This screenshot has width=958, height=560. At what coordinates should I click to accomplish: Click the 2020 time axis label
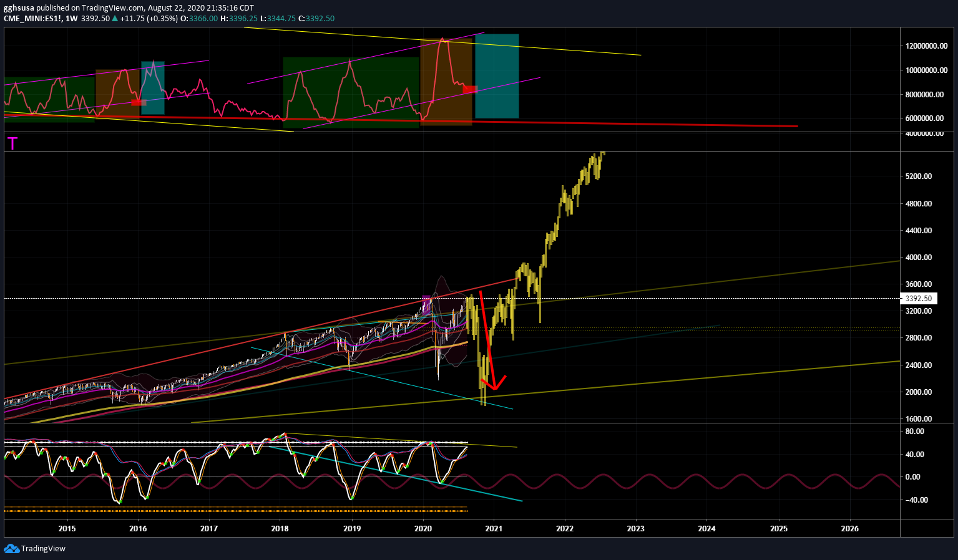[423, 529]
